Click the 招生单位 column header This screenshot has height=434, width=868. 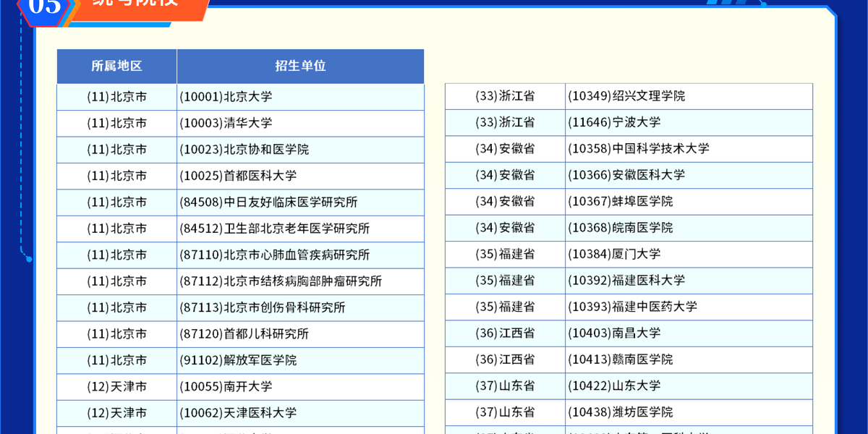[x=300, y=66]
